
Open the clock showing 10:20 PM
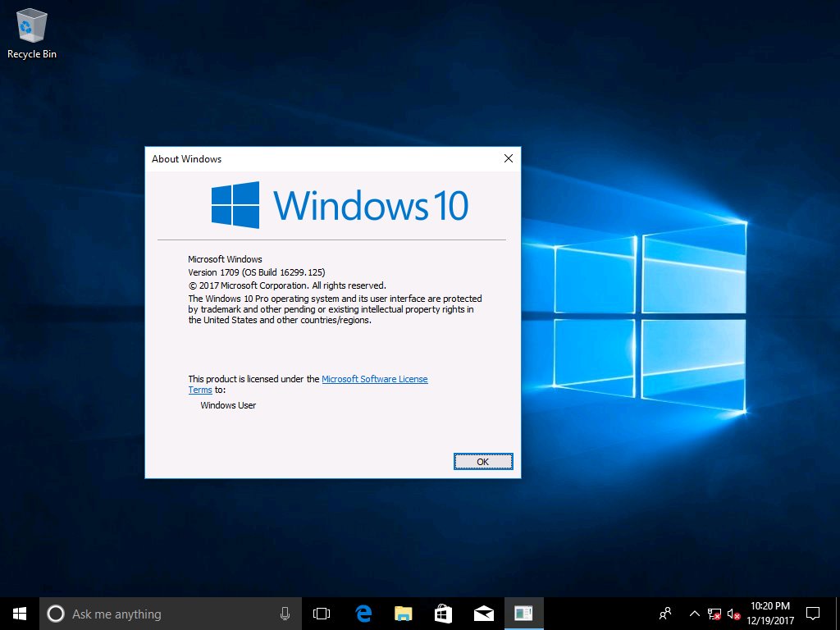[x=770, y=614]
